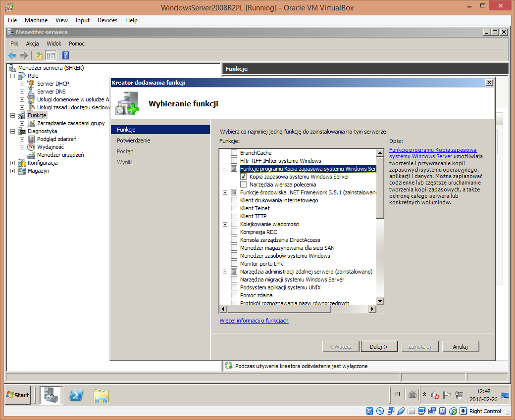Expand the Serwer DHCP tree node
The width and height of the screenshot is (515, 420).
click(x=22, y=84)
